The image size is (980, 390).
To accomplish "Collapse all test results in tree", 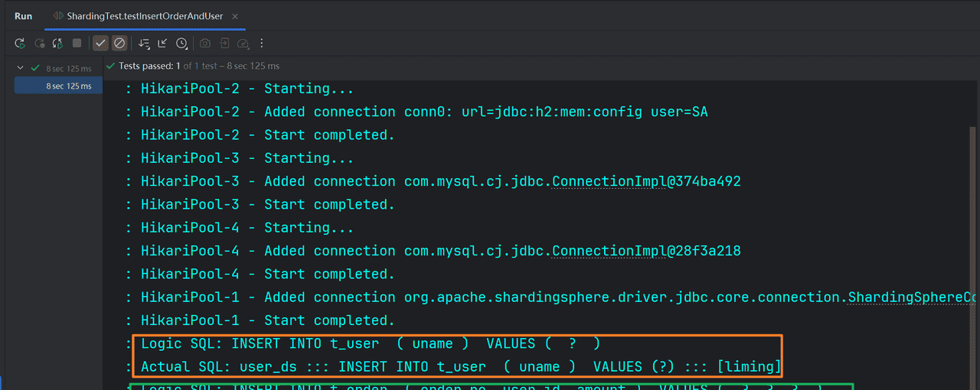I will pos(163,44).
